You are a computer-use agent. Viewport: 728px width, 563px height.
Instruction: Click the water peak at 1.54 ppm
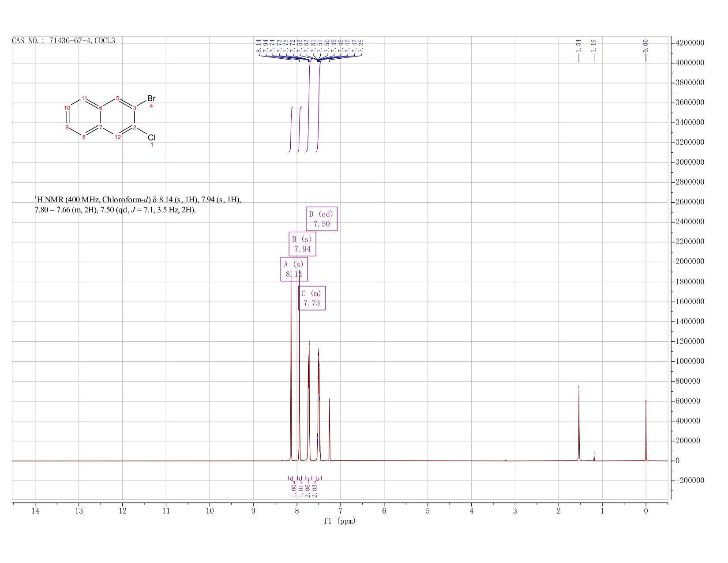click(579, 426)
